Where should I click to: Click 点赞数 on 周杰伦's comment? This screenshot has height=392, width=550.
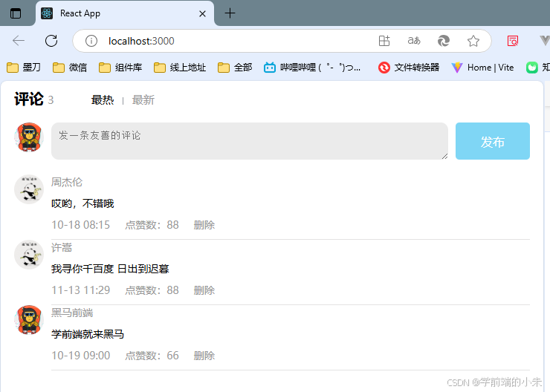[x=152, y=225]
